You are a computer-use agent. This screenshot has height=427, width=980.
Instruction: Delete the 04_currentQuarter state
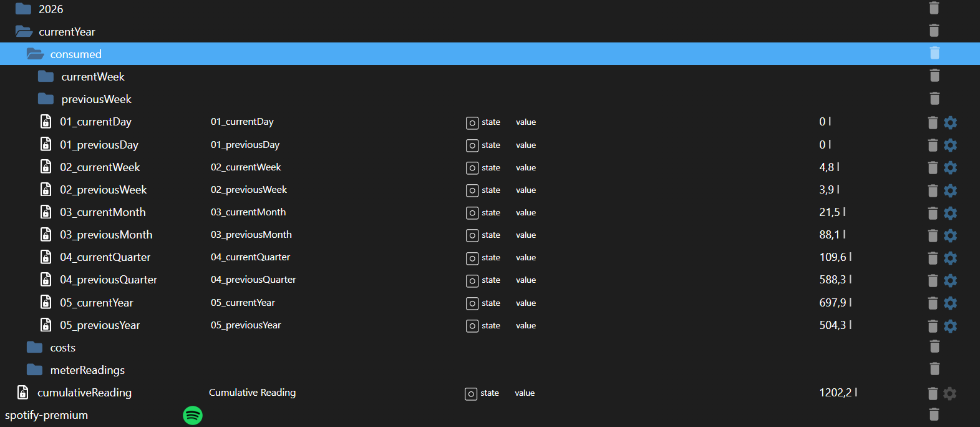click(x=933, y=258)
